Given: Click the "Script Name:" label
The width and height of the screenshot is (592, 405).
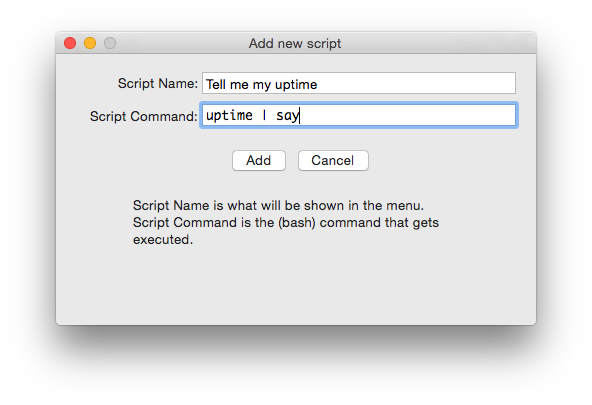Looking at the screenshot, I should point(158,83).
